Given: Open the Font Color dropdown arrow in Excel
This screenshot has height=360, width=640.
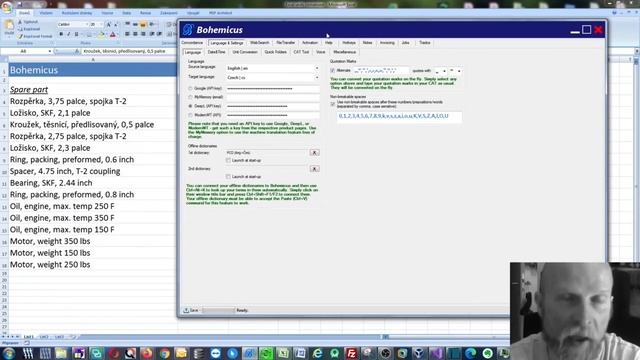Looking at the screenshot, I should pyautogui.click(x=118, y=35).
